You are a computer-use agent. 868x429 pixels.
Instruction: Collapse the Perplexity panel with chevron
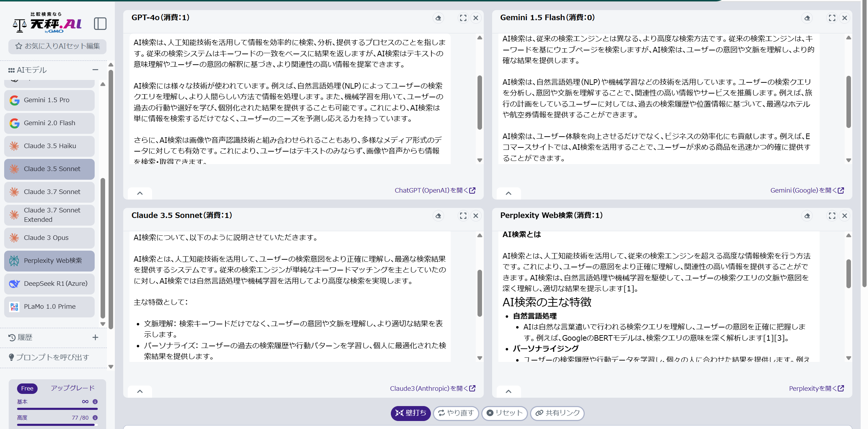tap(508, 391)
